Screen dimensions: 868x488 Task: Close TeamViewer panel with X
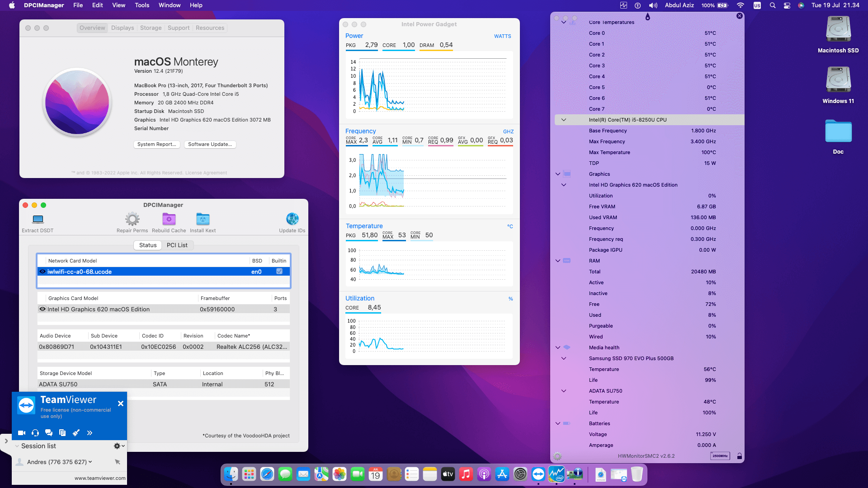tap(121, 404)
